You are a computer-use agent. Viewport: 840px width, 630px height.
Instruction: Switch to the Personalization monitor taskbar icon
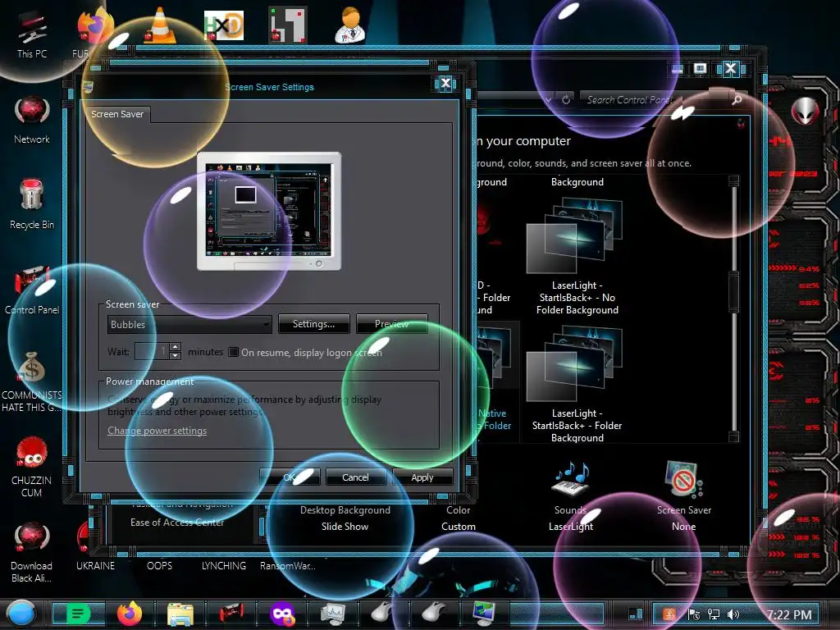click(484, 614)
